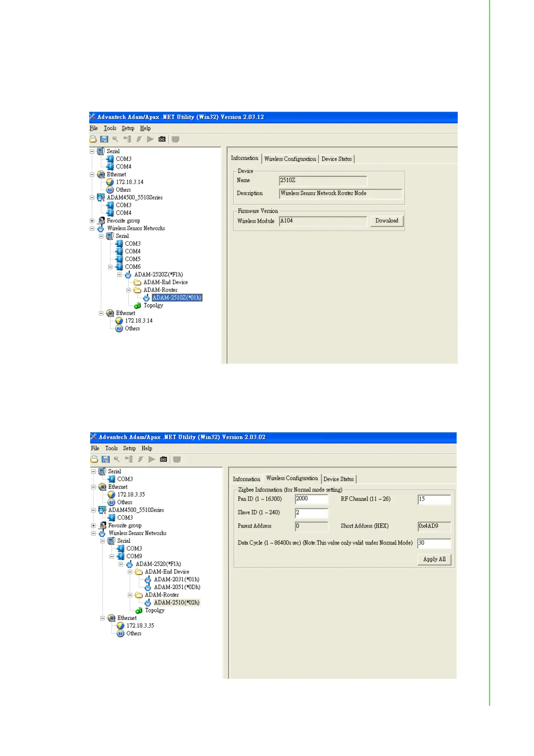Select ADAM4500_5510Series in version 2.03.12 tree

coord(135,198)
